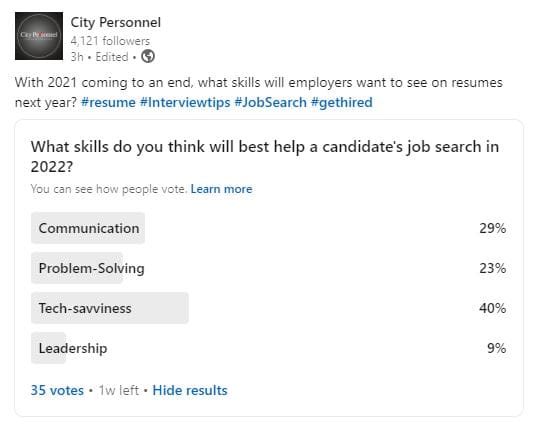The height and width of the screenshot is (422, 538).
Task: Click the 23% Problem-Solving result
Action: (x=493, y=268)
